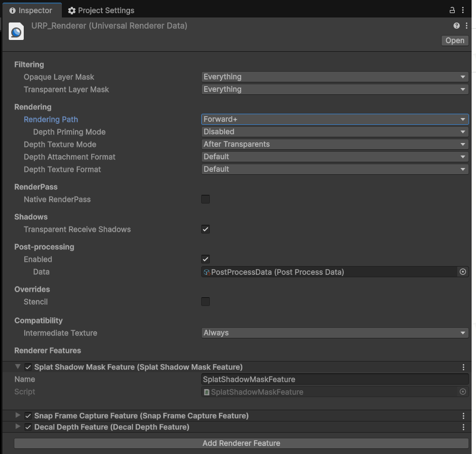Screen dimensions: 476x454
Task: Click the Depth Texture Mode label
Action: 60,144
